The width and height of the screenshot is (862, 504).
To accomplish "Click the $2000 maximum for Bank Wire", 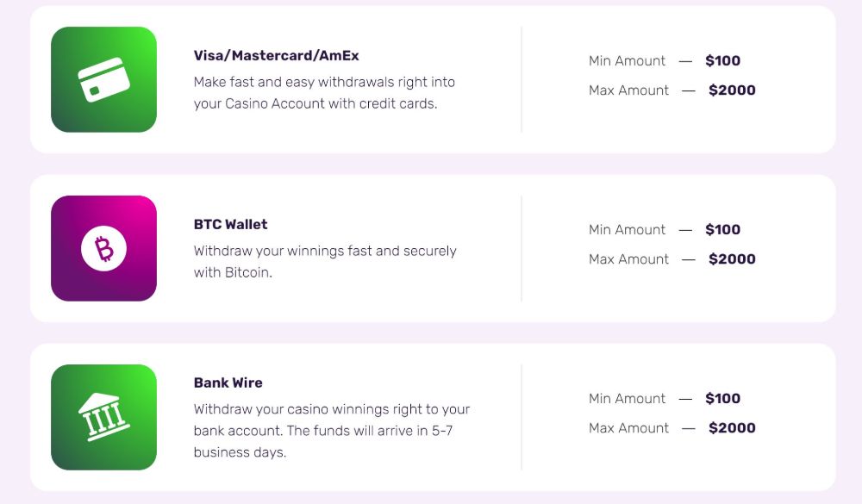I will coord(732,427).
